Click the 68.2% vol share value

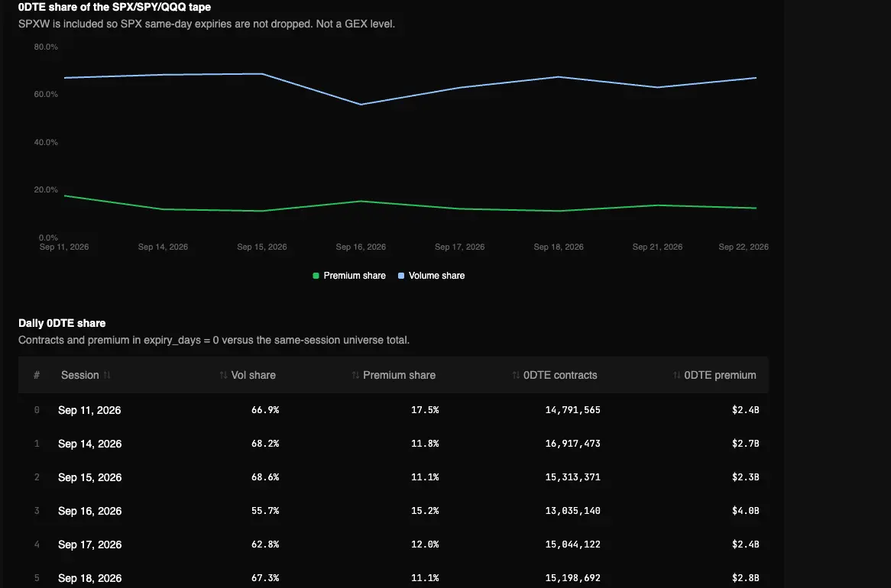[x=265, y=443]
